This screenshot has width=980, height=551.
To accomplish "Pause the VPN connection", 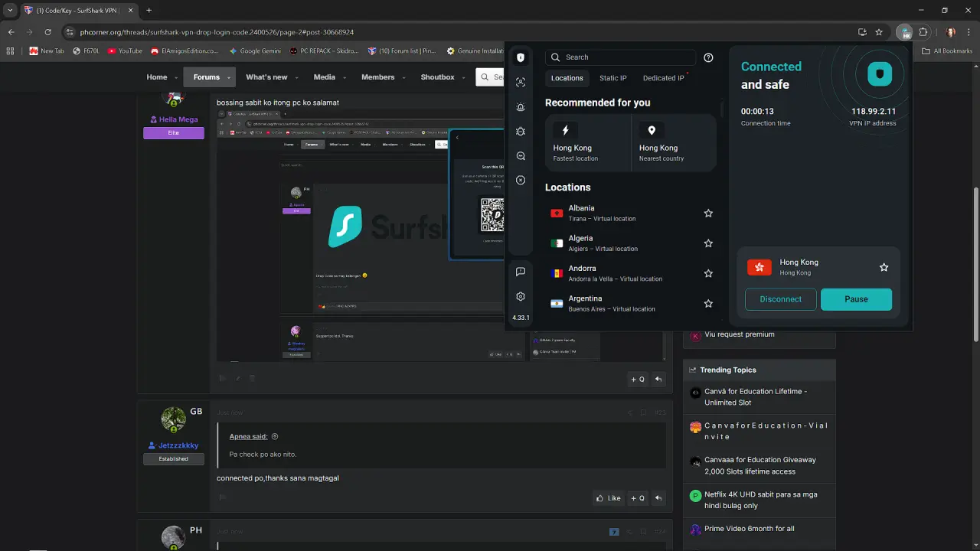I will tap(856, 299).
